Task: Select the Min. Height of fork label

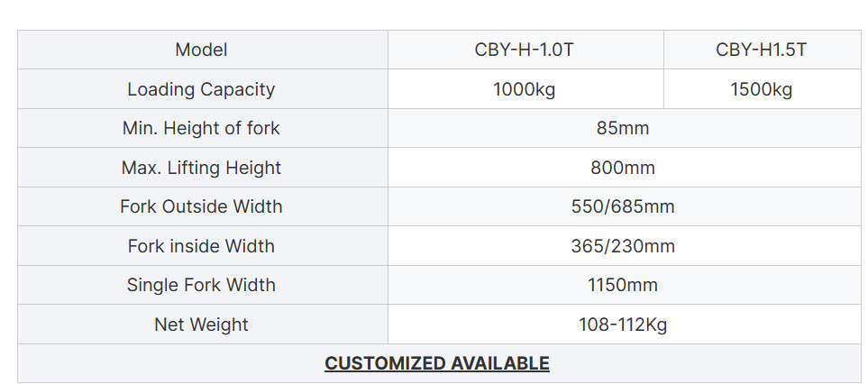Action: pyautogui.click(x=203, y=128)
